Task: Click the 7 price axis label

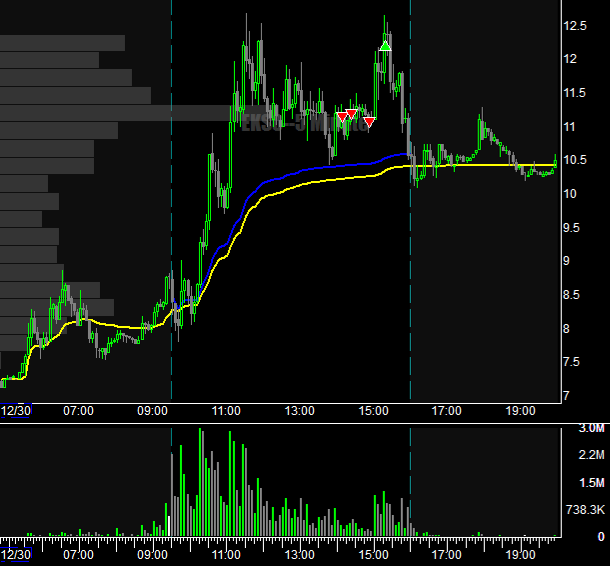Action: pos(566,396)
